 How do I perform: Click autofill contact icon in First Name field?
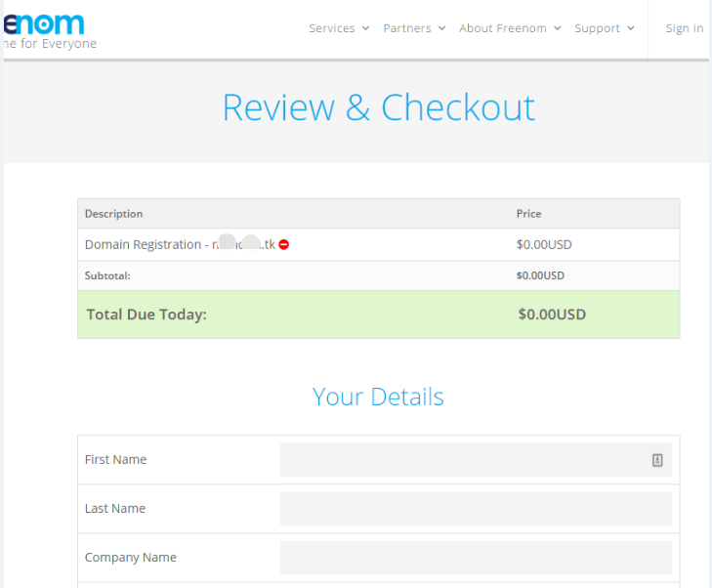657,460
